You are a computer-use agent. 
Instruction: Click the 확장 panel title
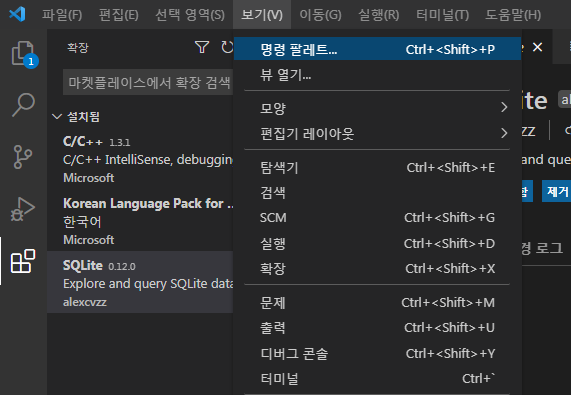tap(78, 48)
